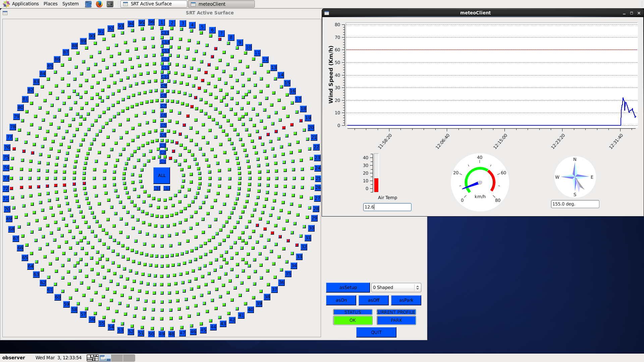Image resolution: width=644 pixels, height=362 pixels.
Task: Select circle marker C15
Action: click(x=165, y=33)
